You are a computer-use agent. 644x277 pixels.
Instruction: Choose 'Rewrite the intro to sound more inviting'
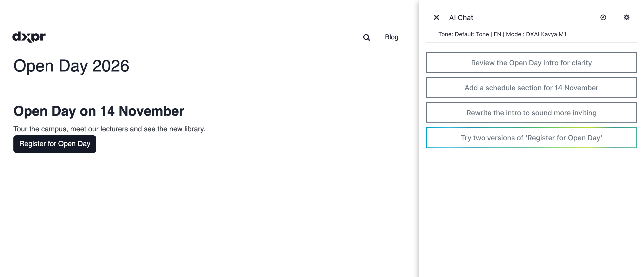tap(531, 113)
